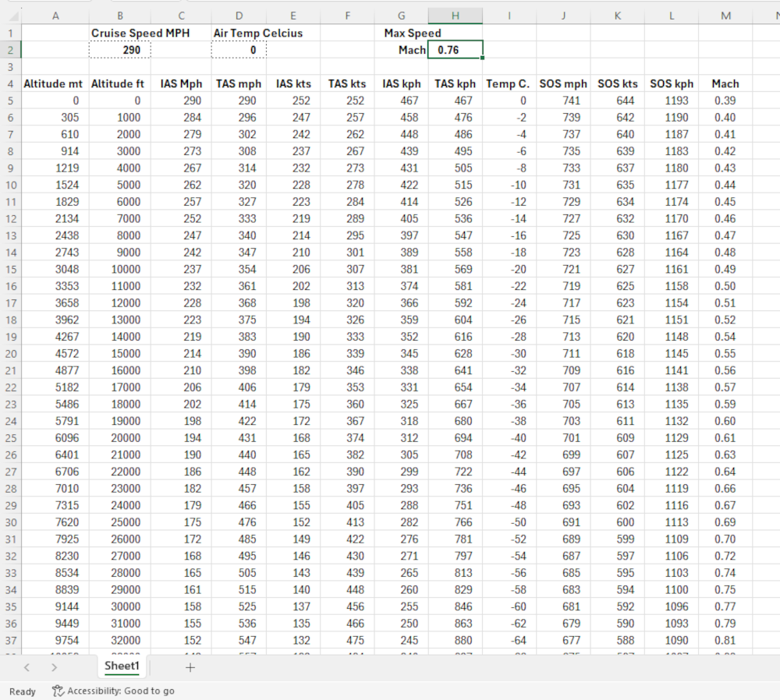Select column D header
This screenshot has width=780, height=700.
[x=239, y=16]
